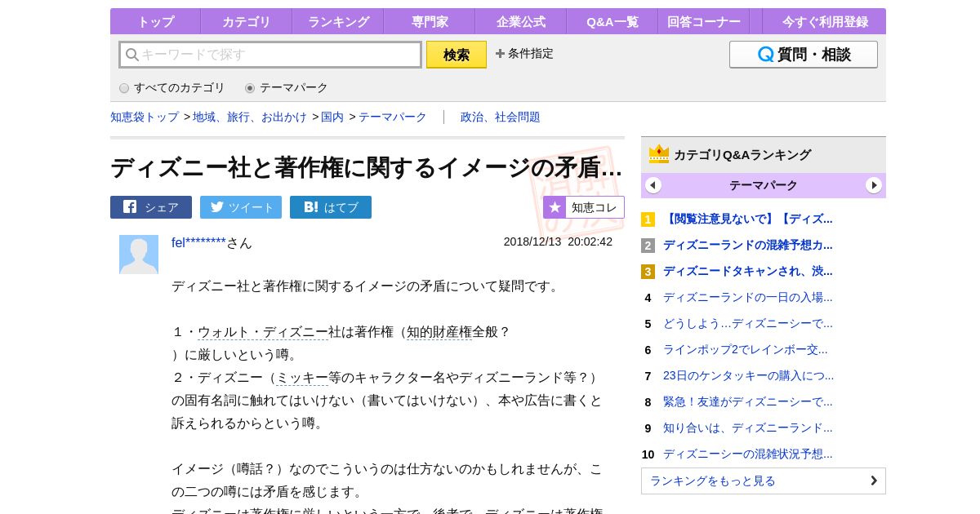Select the テーマパーク radio button
Image resolution: width=980 pixels, height=514 pixels.
coord(250,88)
